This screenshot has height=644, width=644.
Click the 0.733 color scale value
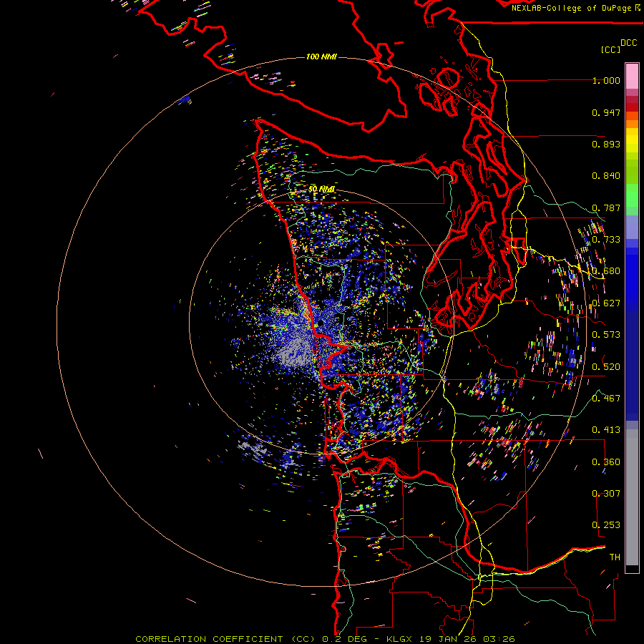pyautogui.click(x=606, y=240)
